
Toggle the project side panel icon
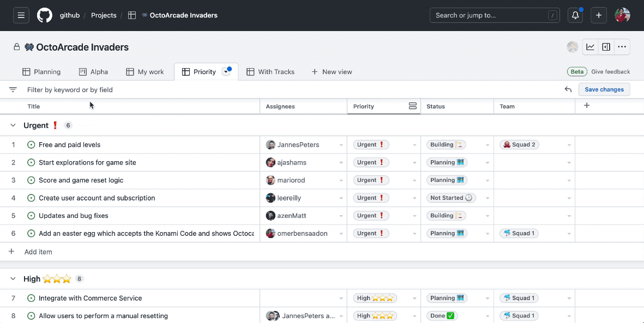606,47
